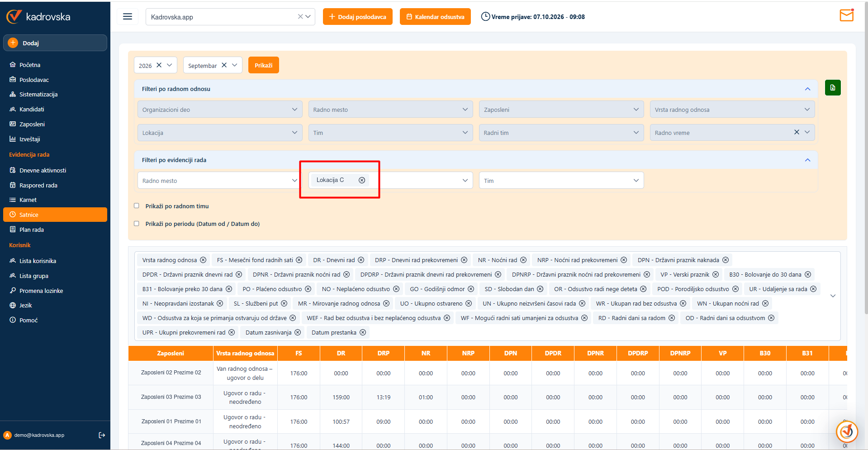This screenshot has height=450, width=868.
Task: Clear the Radno vreme filter
Action: point(797,132)
